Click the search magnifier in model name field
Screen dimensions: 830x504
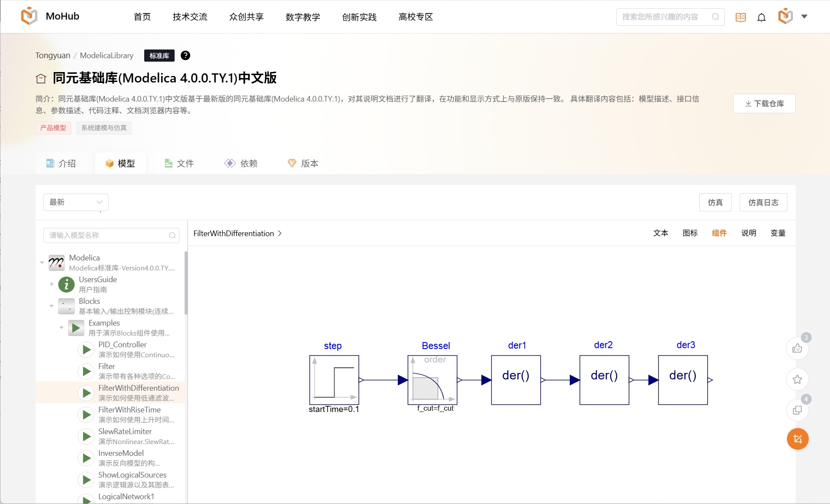[172, 235]
